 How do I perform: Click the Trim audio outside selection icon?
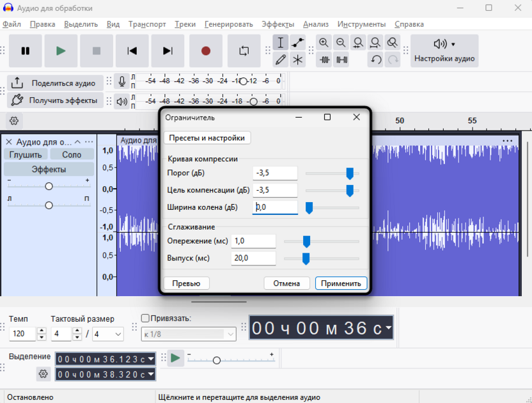point(326,59)
